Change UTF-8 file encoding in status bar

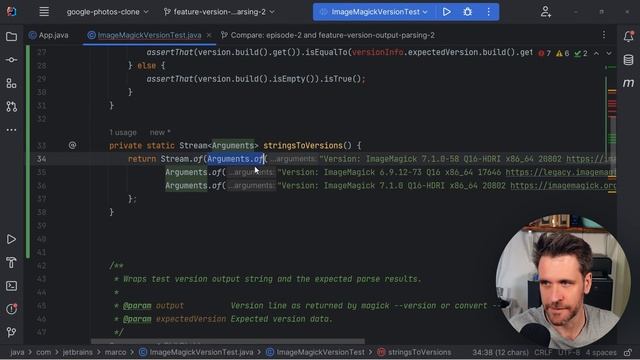point(569,352)
